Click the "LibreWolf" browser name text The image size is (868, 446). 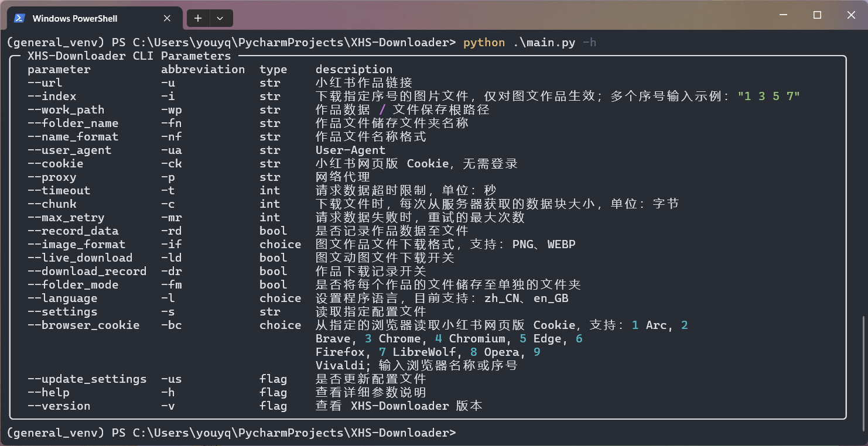(x=425, y=352)
